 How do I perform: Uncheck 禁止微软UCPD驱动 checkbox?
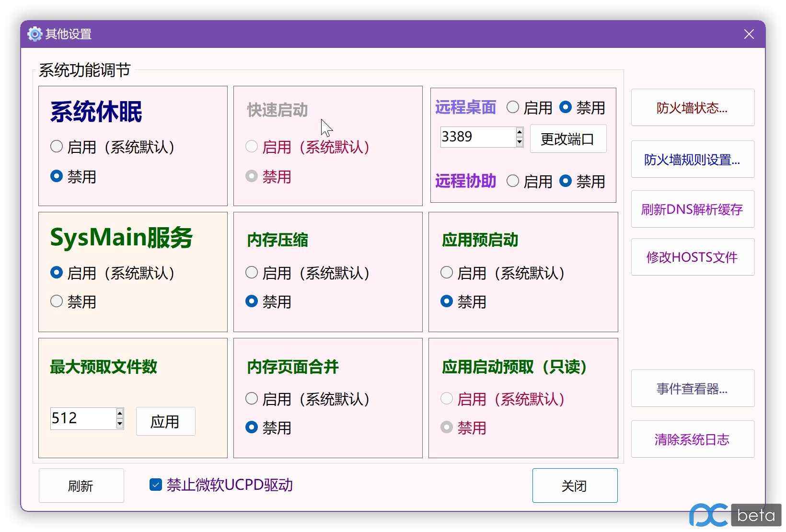(x=155, y=485)
